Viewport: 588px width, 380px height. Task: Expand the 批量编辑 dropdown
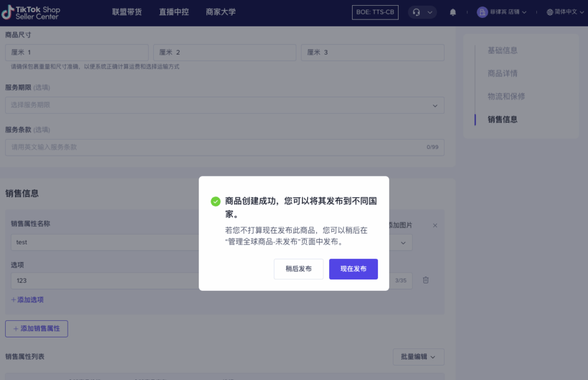click(x=418, y=356)
